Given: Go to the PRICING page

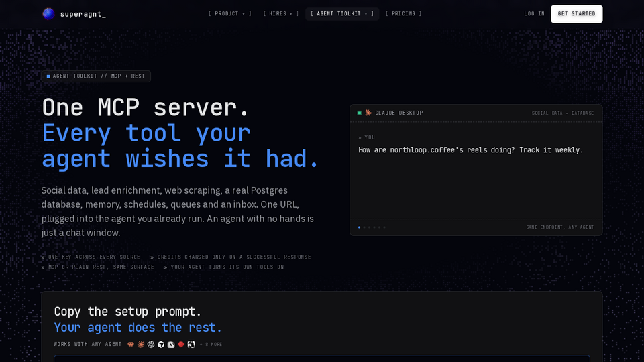Looking at the screenshot, I should 403,14.
